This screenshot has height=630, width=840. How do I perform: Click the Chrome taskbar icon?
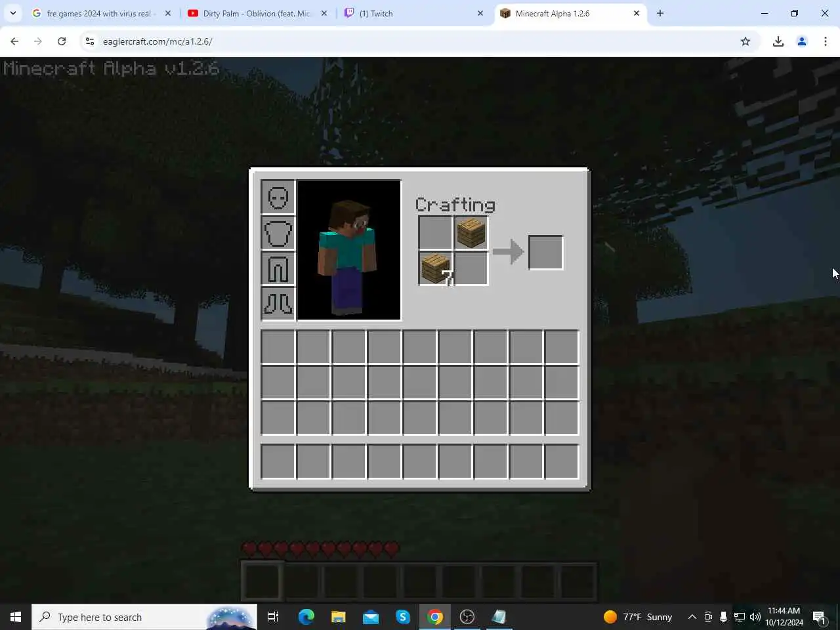(435, 617)
